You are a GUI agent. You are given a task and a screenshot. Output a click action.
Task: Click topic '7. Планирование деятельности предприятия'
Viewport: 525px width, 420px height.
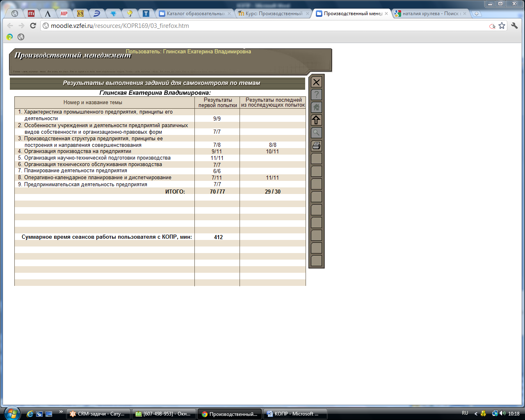click(x=73, y=171)
